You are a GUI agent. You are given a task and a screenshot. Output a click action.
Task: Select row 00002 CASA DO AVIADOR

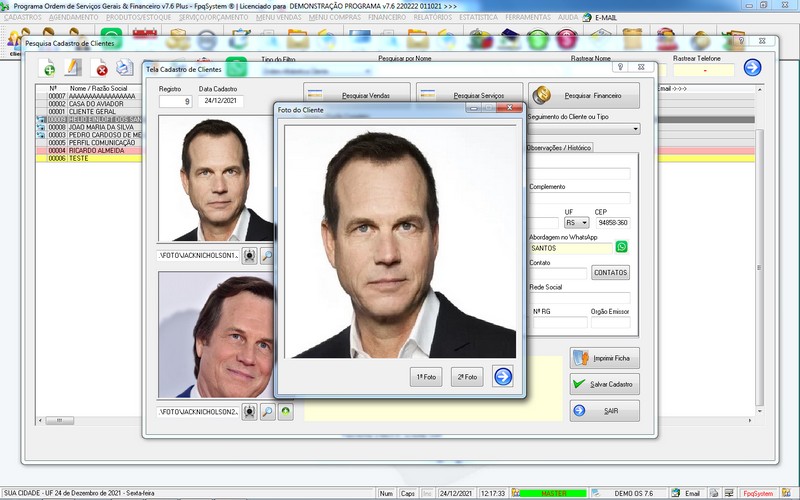click(x=88, y=104)
